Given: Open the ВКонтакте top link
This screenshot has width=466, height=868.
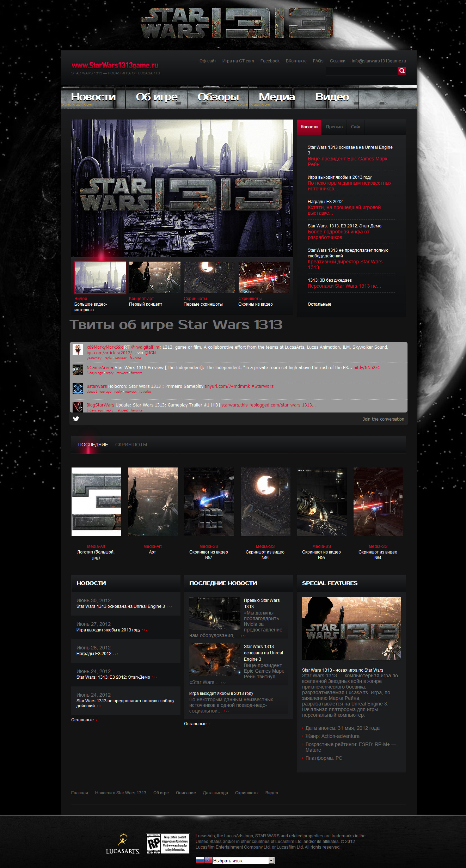Looking at the screenshot, I should [296, 61].
